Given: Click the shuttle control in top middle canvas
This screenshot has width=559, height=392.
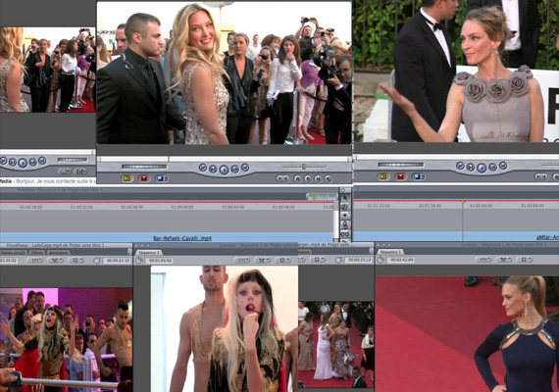Looking at the screenshot, I should [x=304, y=166].
